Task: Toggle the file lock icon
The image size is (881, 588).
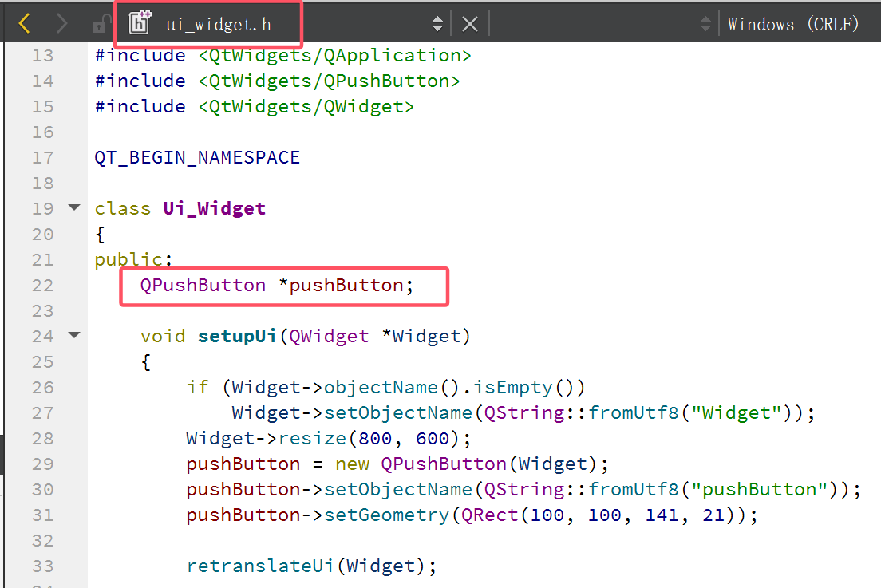Action: (100, 24)
